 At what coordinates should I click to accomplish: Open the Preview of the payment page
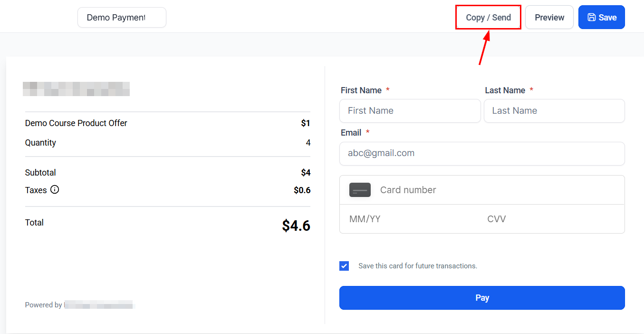(549, 18)
